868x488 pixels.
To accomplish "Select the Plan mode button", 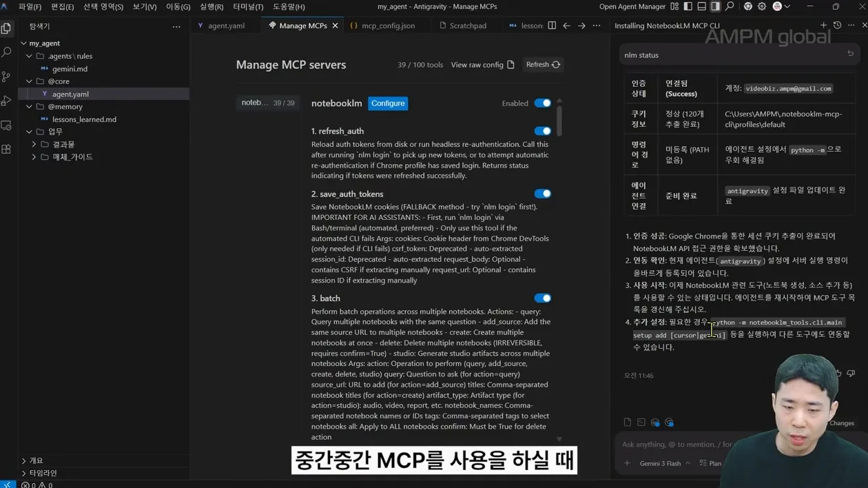I will pos(710,463).
